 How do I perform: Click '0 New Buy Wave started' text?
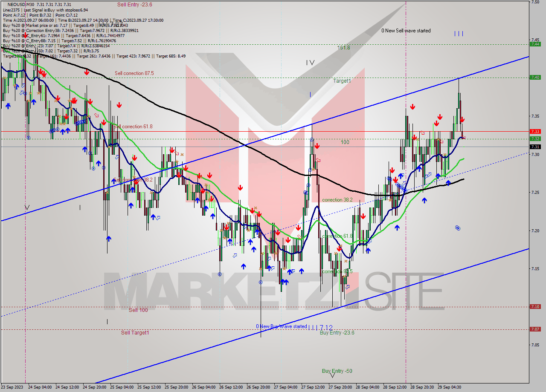[282, 327]
